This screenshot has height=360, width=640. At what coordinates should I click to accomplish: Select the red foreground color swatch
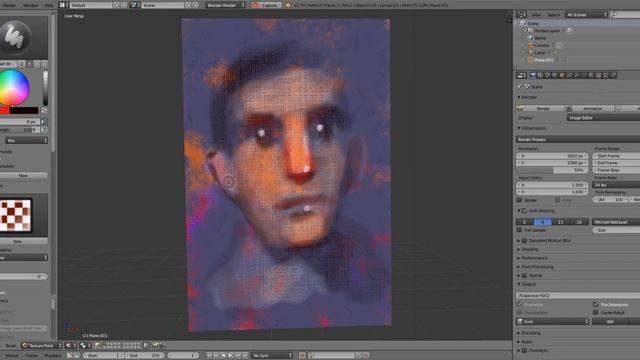[x=4, y=111]
